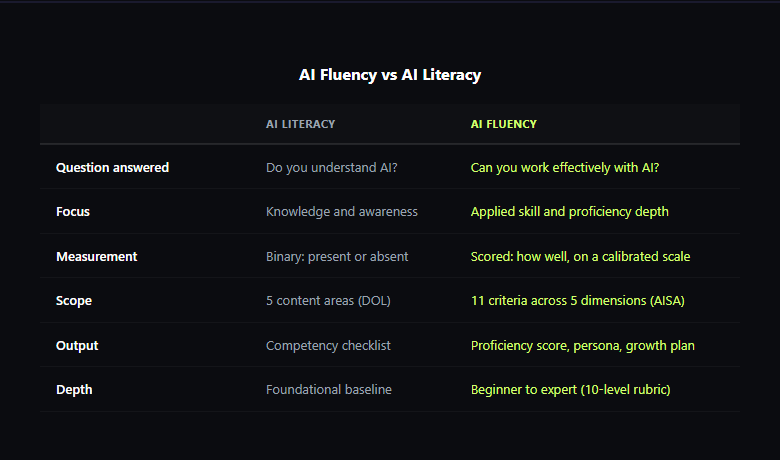Click 'Proficiency score, persona, growth plan'

click(583, 346)
